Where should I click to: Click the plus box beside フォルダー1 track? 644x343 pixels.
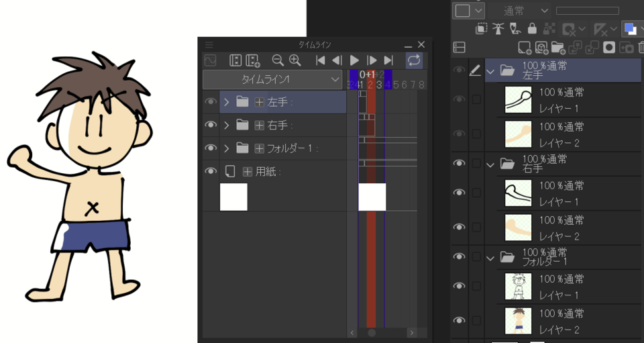tap(259, 148)
